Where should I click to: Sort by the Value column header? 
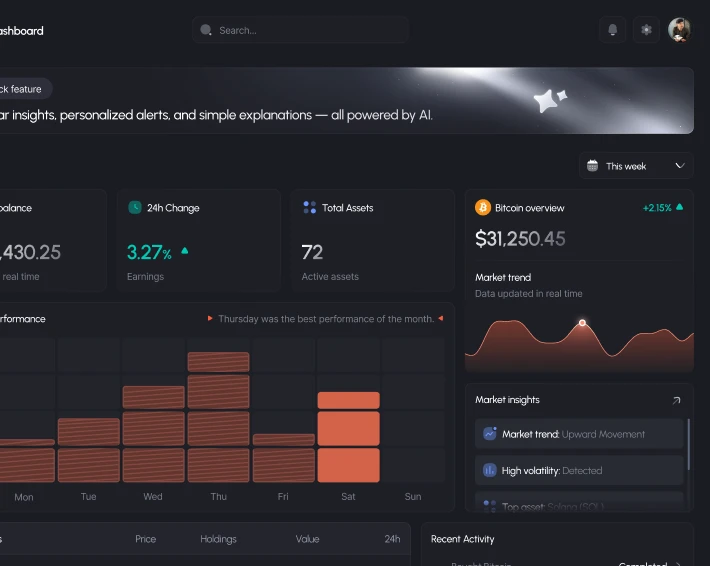(x=307, y=539)
